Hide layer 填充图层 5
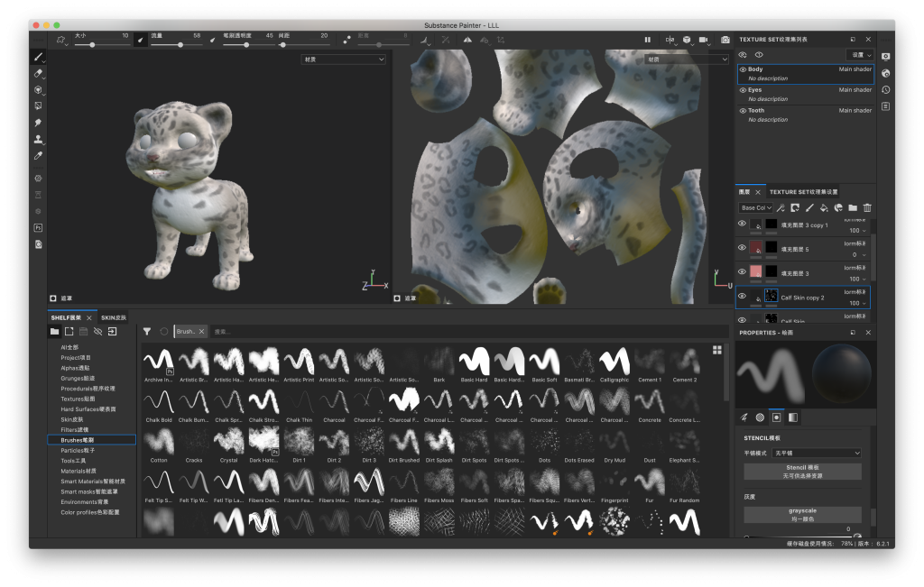Image resolution: width=924 pixels, height=587 pixels. coord(742,247)
